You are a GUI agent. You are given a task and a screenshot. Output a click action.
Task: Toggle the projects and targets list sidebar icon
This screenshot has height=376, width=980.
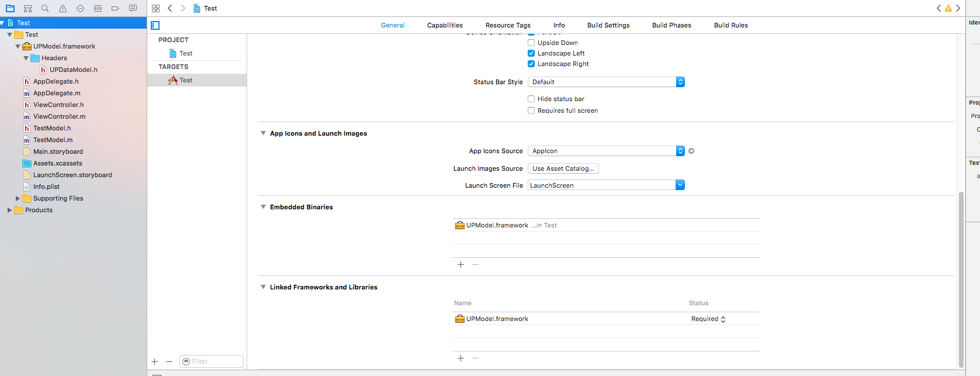click(155, 25)
